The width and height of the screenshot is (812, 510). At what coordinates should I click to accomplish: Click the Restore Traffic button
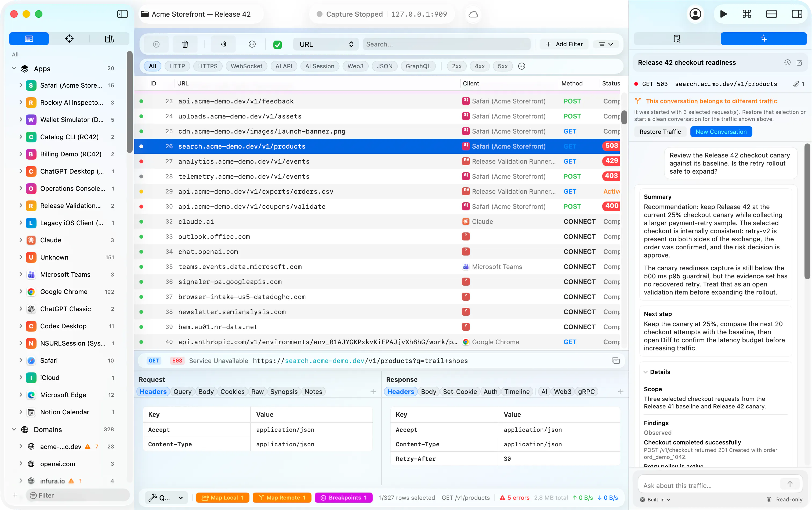(x=660, y=132)
